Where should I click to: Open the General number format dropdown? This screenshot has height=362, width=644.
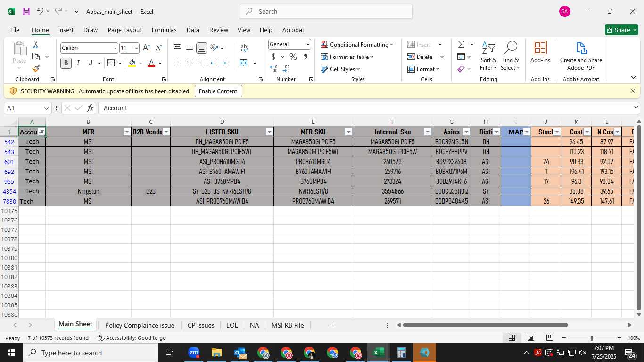(x=308, y=44)
